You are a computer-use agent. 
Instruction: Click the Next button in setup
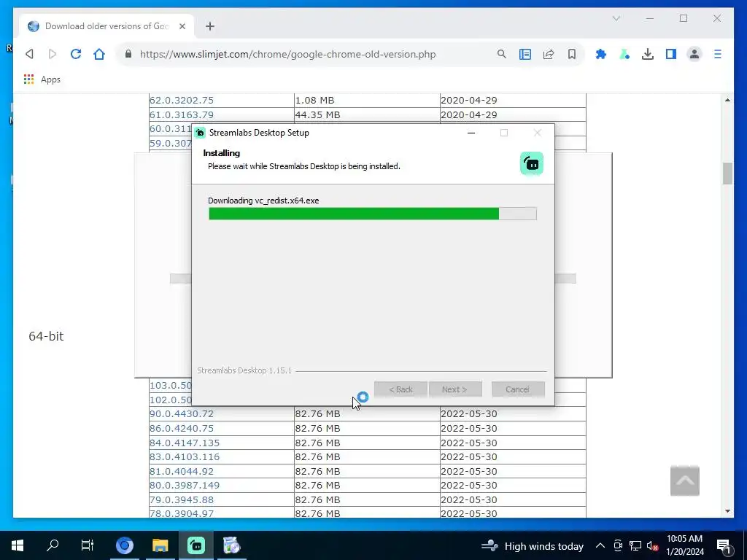(455, 389)
